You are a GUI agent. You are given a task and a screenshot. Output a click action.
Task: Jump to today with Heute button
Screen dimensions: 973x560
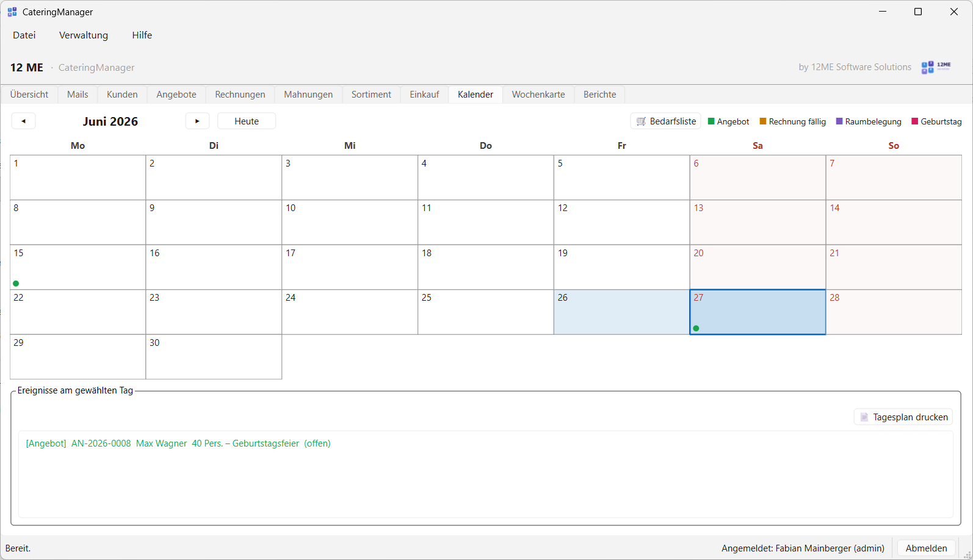click(247, 121)
